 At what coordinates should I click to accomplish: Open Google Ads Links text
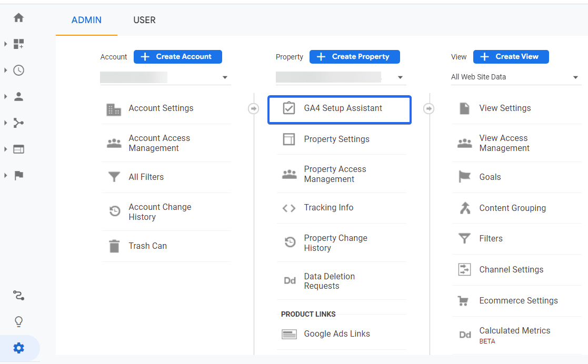[337, 333]
